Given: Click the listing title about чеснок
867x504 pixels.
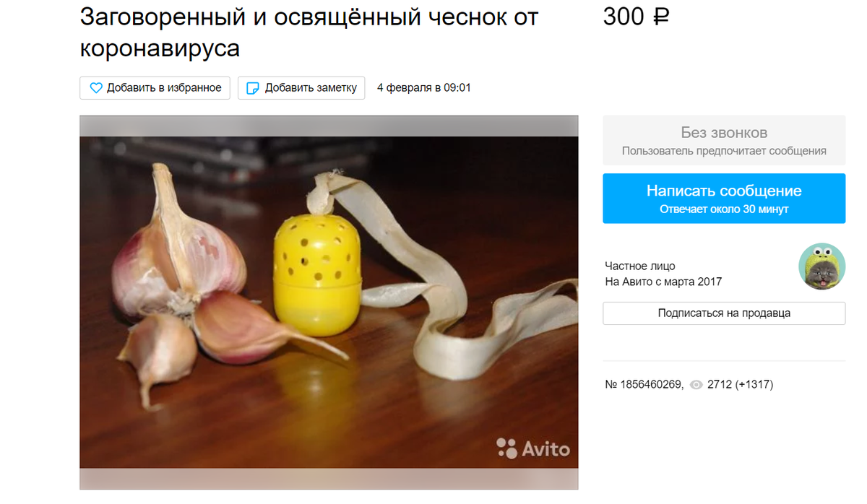Looking at the screenshot, I should pos(309,32).
